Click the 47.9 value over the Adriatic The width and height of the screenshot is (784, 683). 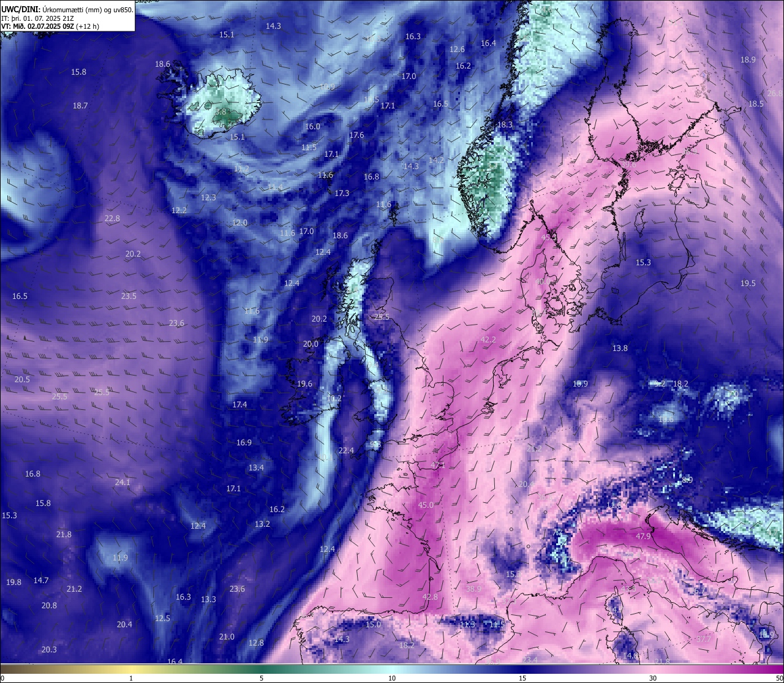point(643,536)
